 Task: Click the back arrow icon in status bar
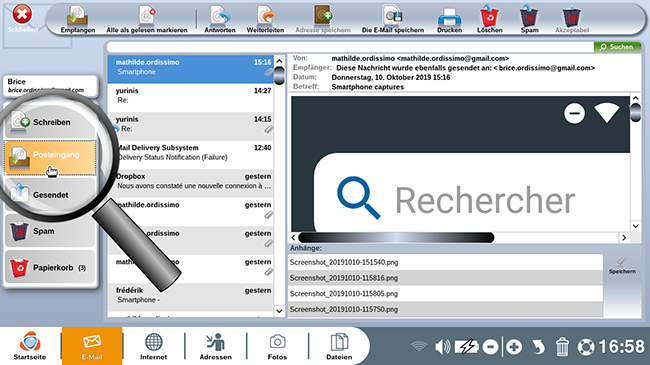pos(538,346)
